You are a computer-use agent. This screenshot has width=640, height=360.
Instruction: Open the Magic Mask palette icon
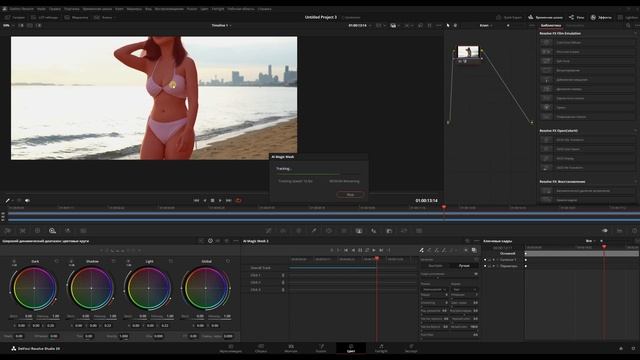click(359, 231)
